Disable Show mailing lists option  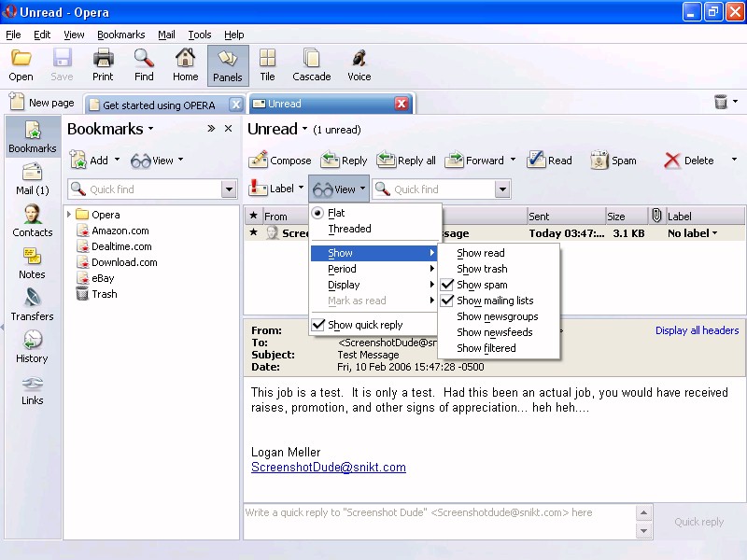click(495, 301)
